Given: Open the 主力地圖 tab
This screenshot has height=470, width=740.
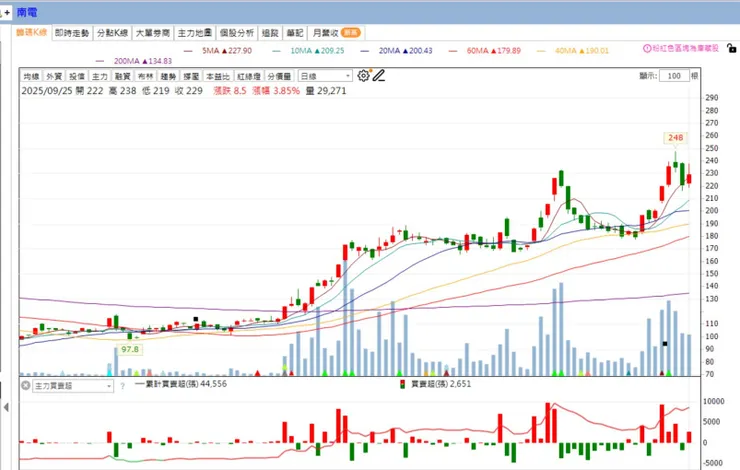Looking at the screenshot, I should pyautogui.click(x=194, y=33).
